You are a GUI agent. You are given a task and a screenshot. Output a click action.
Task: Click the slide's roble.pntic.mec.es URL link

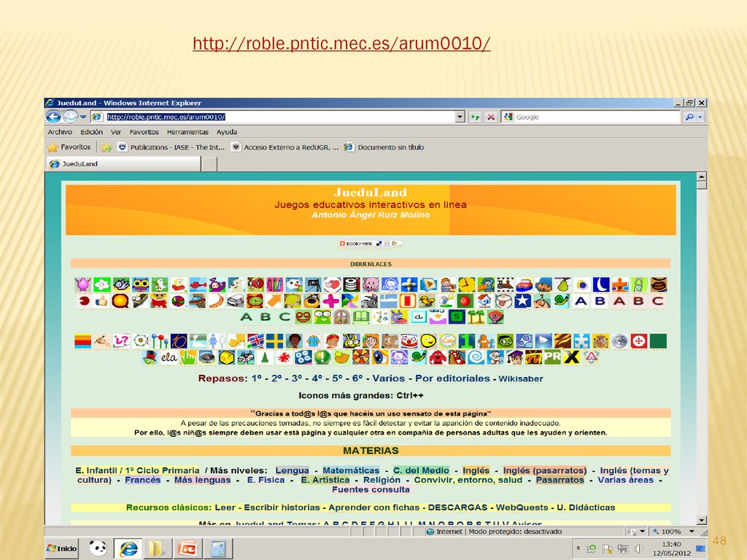click(341, 43)
